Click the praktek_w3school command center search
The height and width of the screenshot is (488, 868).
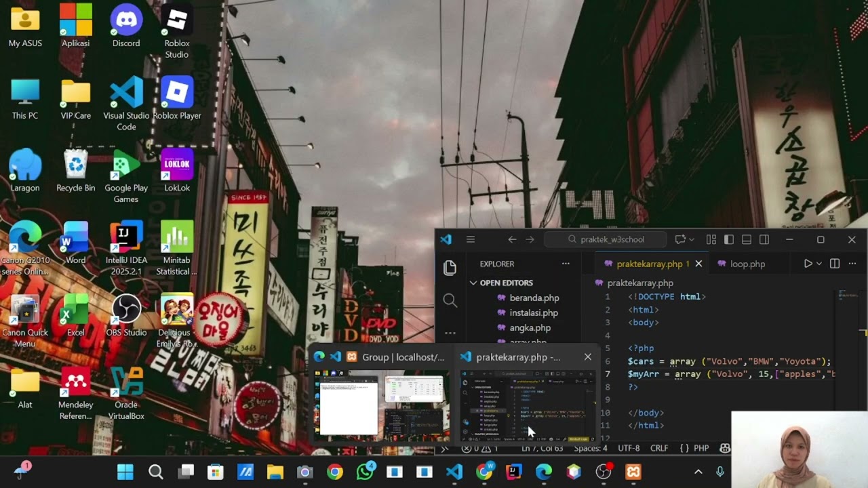[x=606, y=239]
